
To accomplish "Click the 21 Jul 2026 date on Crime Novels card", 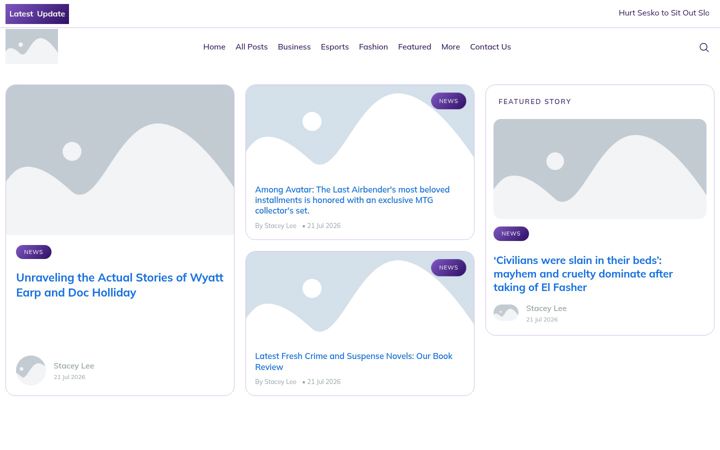I will click(x=324, y=382).
